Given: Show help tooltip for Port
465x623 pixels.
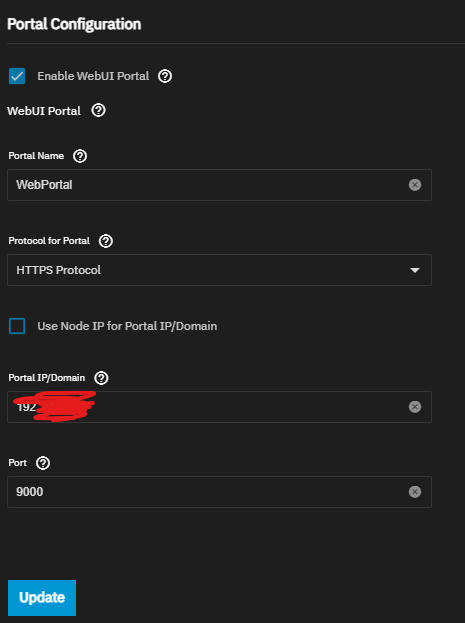Looking at the screenshot, I should coord(43,463).
